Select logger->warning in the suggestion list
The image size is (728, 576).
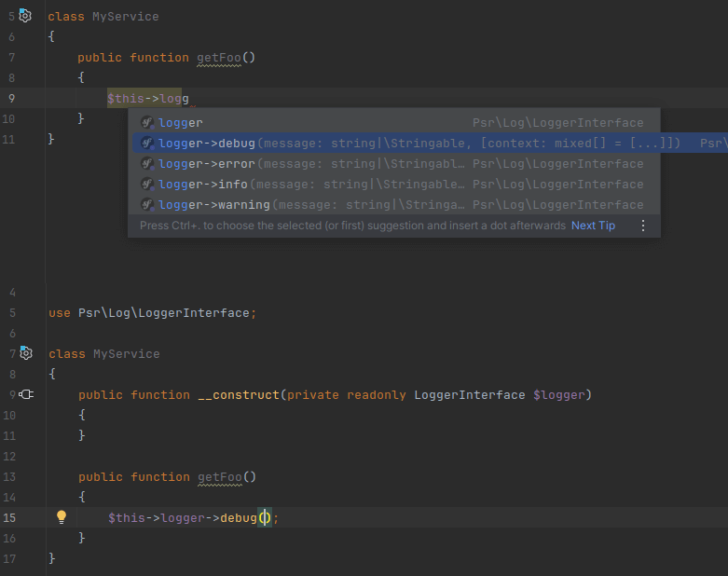click(213, 204)
